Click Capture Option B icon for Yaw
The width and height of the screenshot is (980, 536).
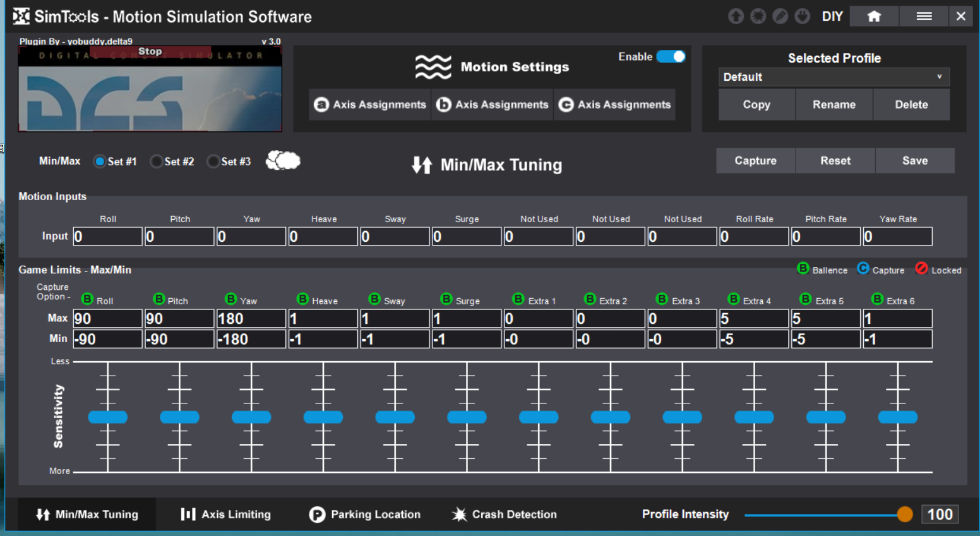[x=231, y=299]
